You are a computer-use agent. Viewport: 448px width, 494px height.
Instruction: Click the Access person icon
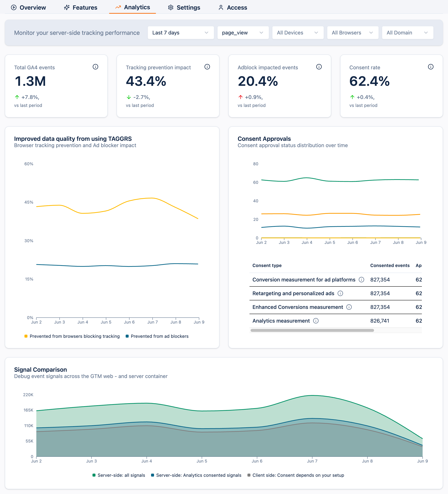(x=221, y=8)
